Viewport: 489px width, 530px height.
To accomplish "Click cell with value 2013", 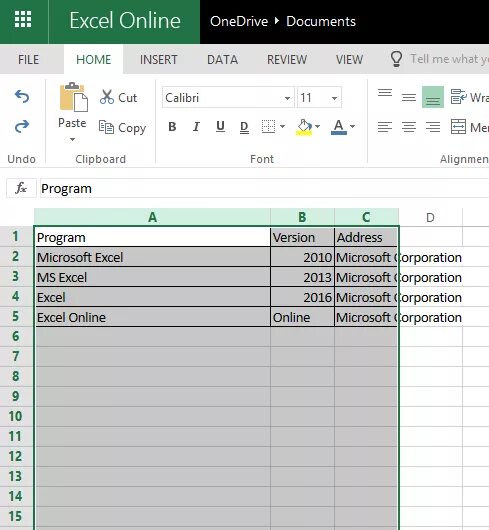I will pos(302,277).
